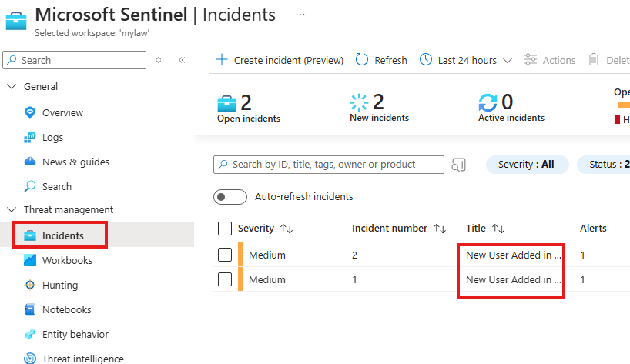Screen dimensions: 630x364
Task: Open Overview shield icon in sidebar
Action: [30, 112]
